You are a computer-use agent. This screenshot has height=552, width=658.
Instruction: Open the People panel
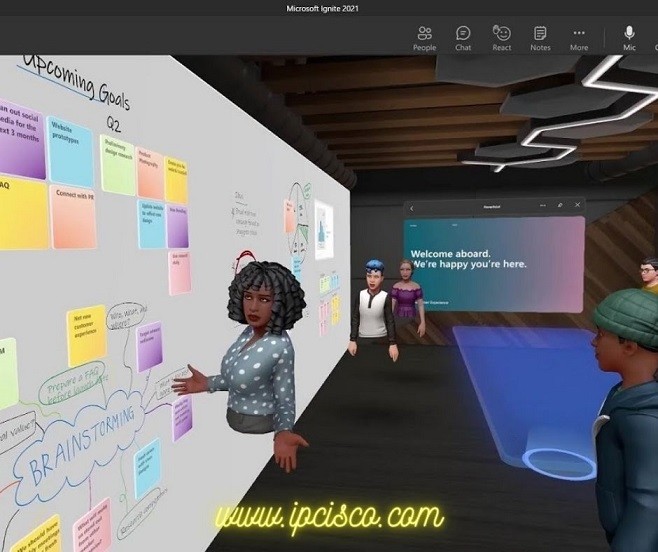point(424,38)
